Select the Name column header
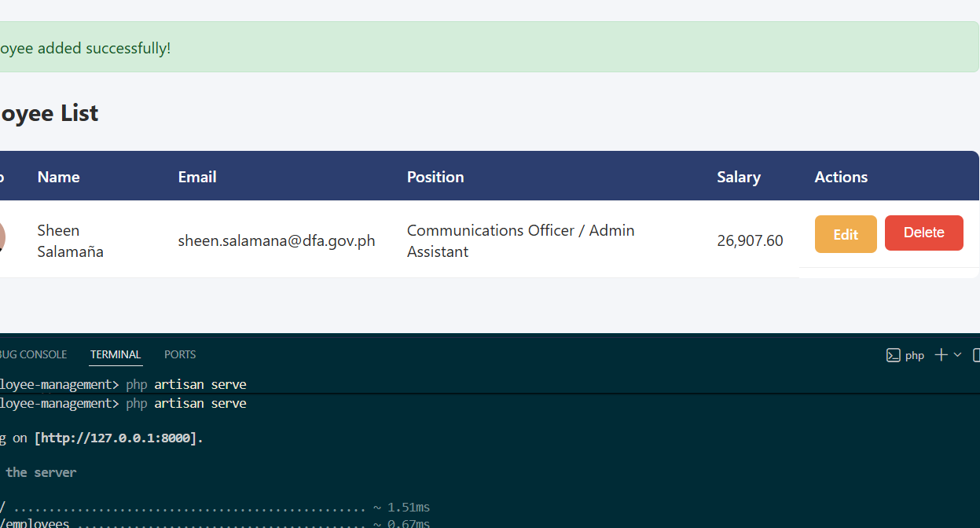This screenshot has height=528, width=980. click(59, 177)
